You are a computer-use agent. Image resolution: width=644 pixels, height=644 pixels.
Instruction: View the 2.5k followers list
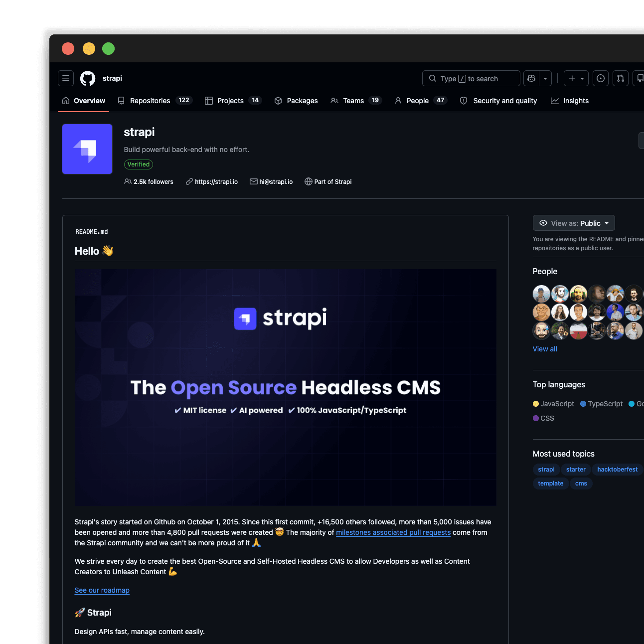point(149,182)
